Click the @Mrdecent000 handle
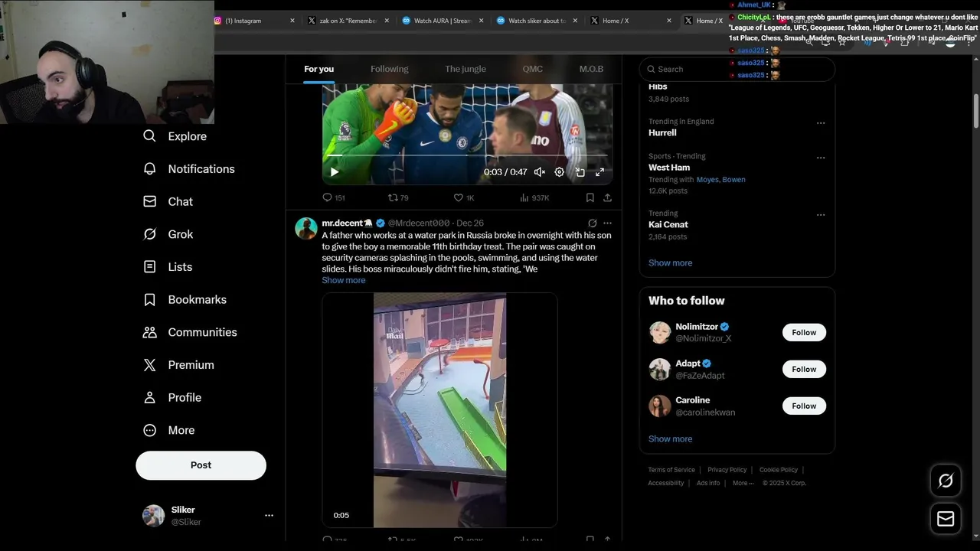Image resolution: width=980 pixels, height=551 pixels. click(419, 223)
